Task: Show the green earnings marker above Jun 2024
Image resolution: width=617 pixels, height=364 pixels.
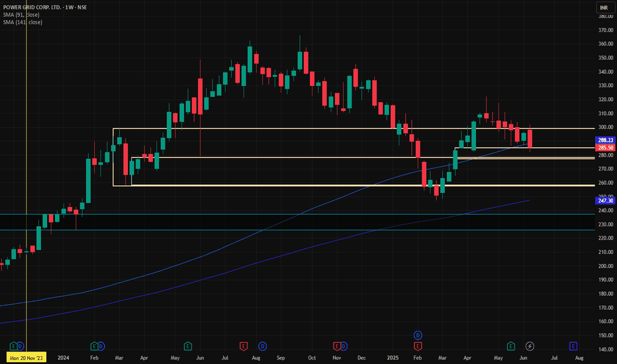Action: (188, 346)
